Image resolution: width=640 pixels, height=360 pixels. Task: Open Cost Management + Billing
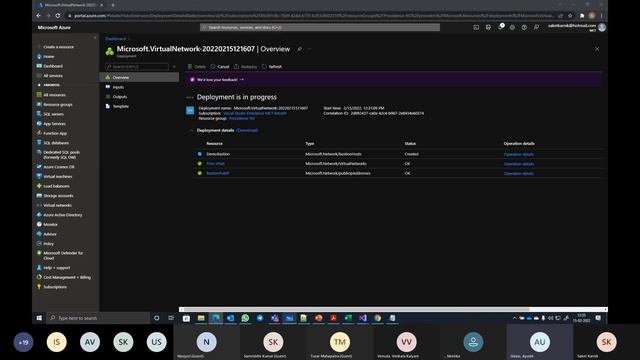pos(64,277)
